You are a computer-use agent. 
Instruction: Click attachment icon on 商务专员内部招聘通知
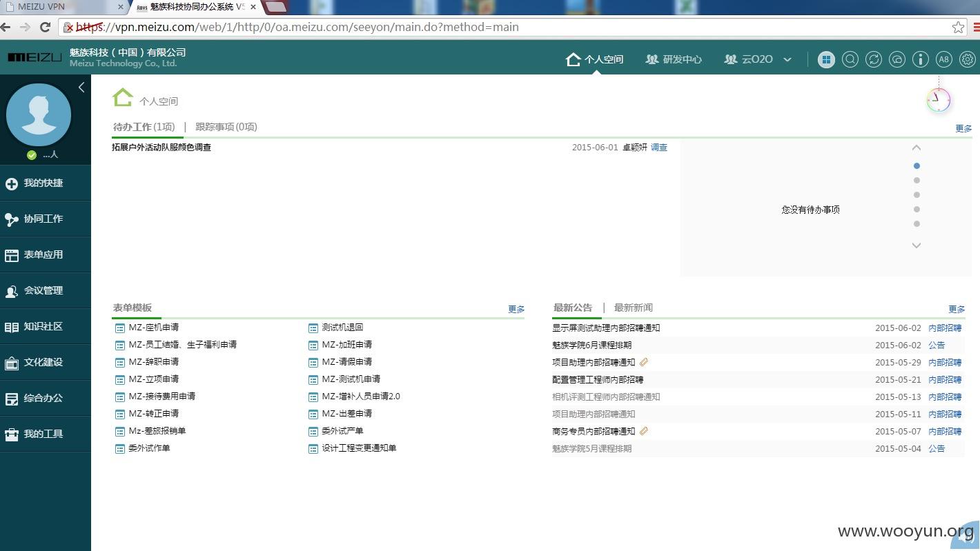pyautogui.click(x=644, y=431)
